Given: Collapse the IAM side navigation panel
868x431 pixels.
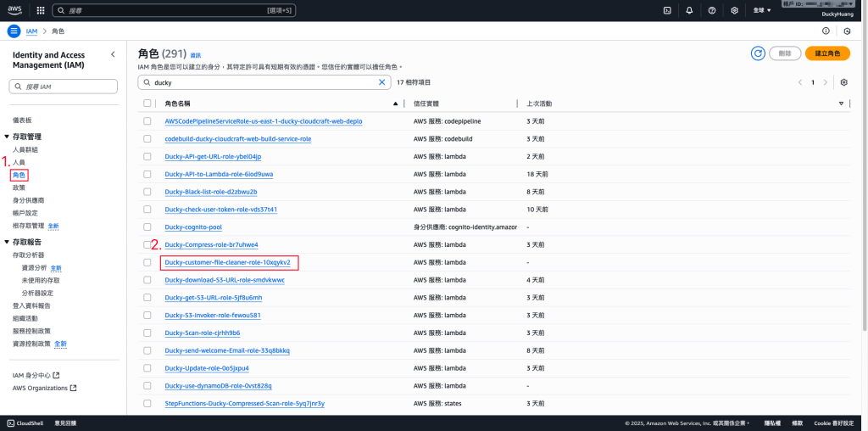Looking at the screenshot, I should coord(113,54).
